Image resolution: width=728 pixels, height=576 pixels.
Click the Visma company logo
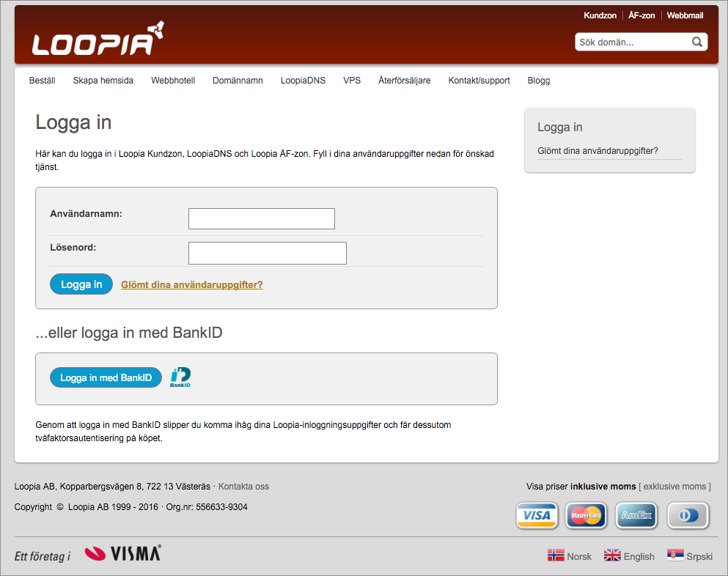click(x=123, y=553)
